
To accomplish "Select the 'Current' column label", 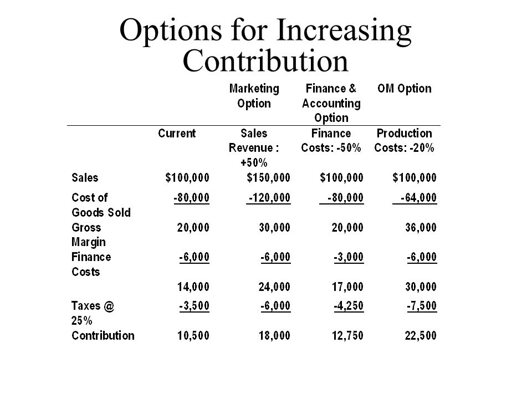I will 177,134.
